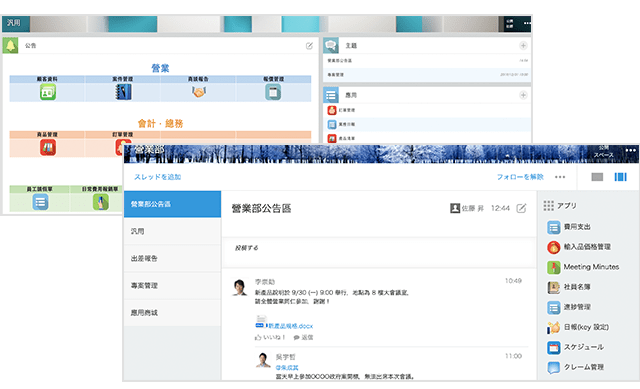Open options menu in 汎用 space header
This screenshot has height=389, width=640.
[x=527, y=23]
